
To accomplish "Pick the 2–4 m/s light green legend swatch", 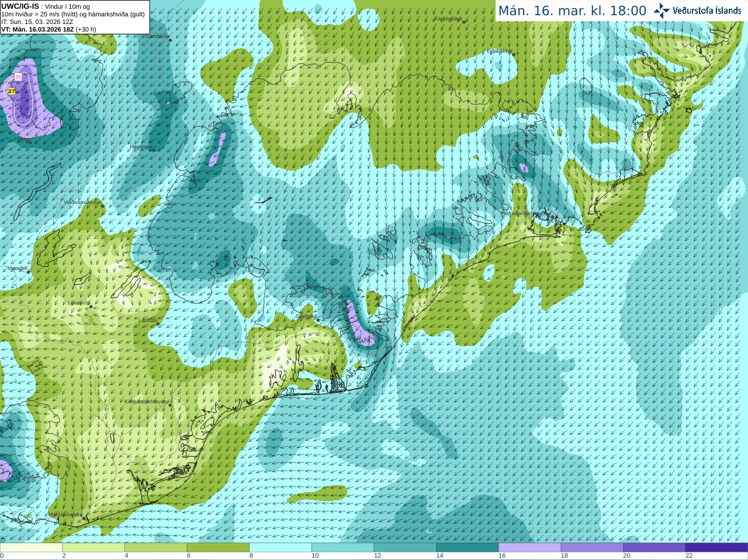I will coord(93,547).
